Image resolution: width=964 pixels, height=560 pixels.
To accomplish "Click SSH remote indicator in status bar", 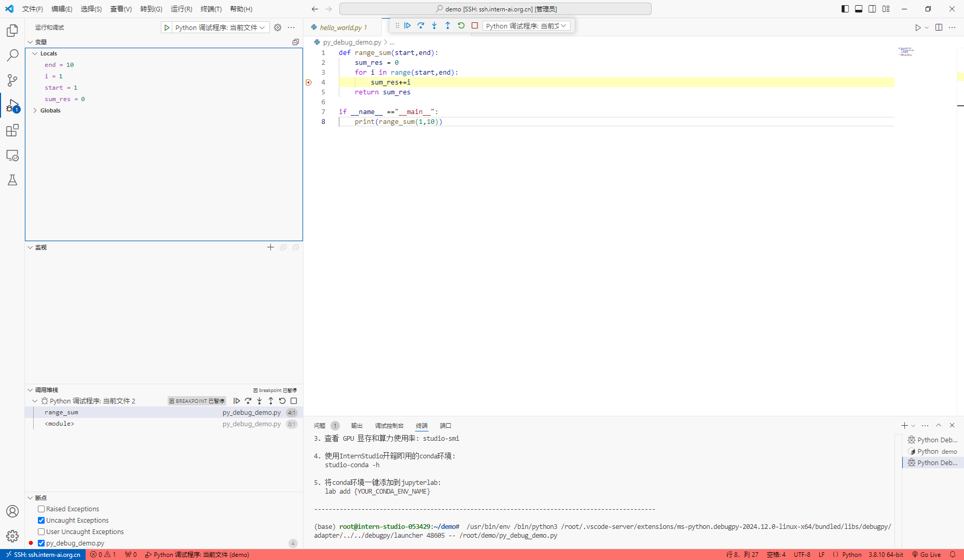I will coord(44,554).
